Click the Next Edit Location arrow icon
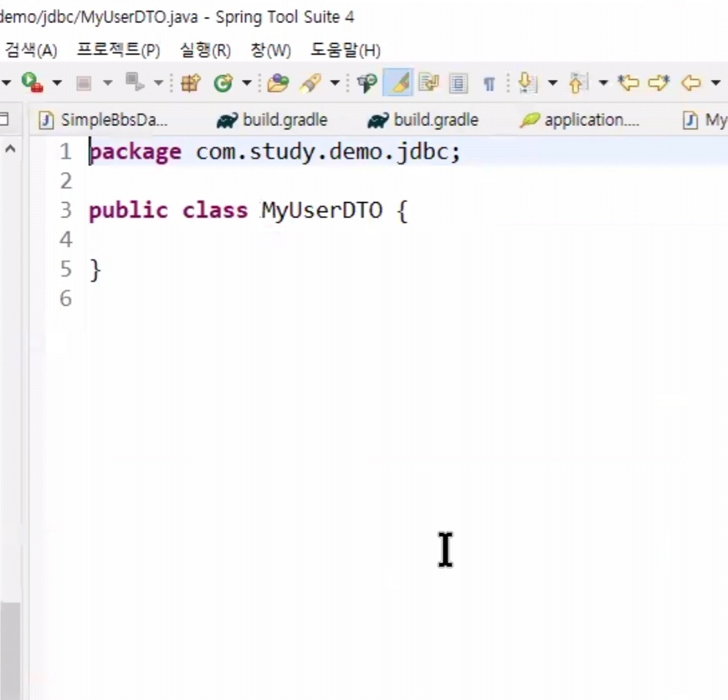 pos(659,83)
